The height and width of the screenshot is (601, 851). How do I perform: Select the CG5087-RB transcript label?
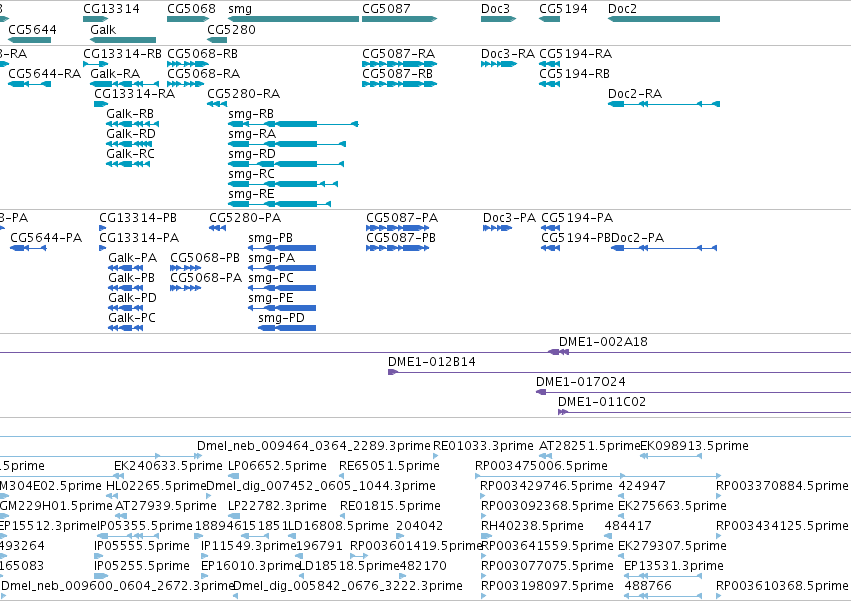pyautogui.click(x=397, y=74)
